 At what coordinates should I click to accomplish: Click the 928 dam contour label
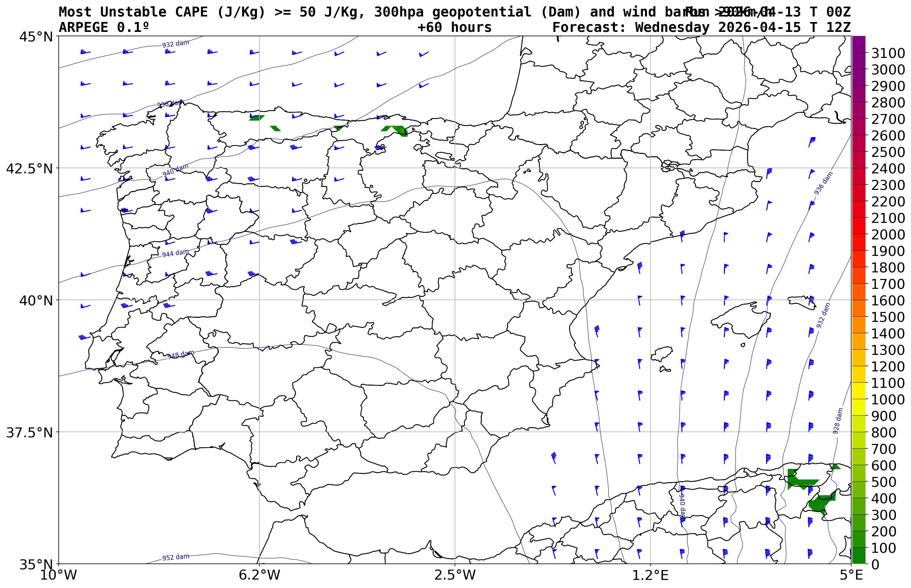[838, 420]
